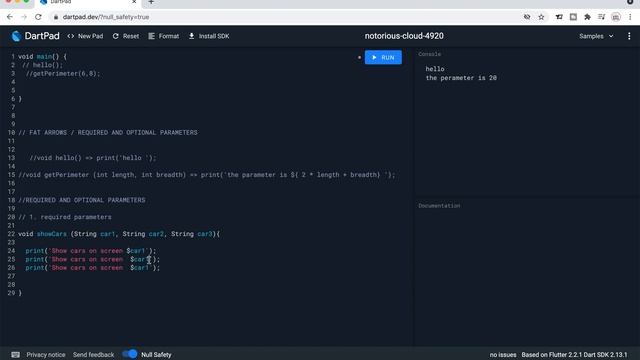This screenshot has height=360, width=640.
Task: Go forward in browser history
Action: point(24,17)
